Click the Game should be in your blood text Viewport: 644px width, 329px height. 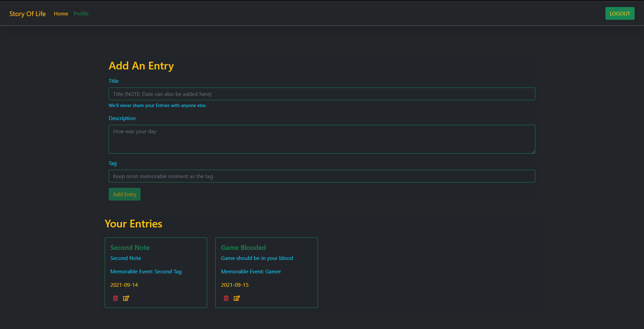coord(257,258)
